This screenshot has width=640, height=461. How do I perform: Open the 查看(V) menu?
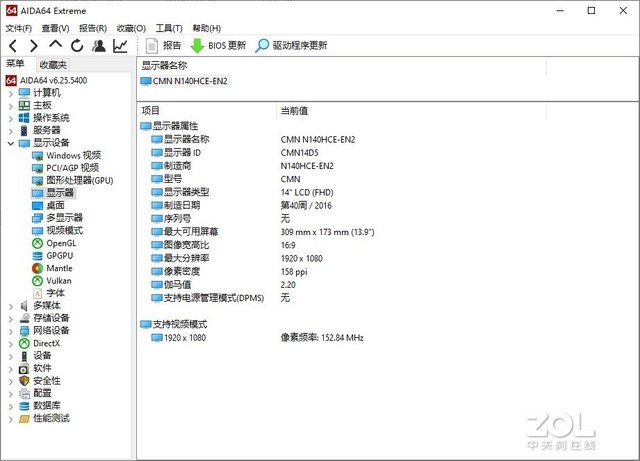point(55,28)
